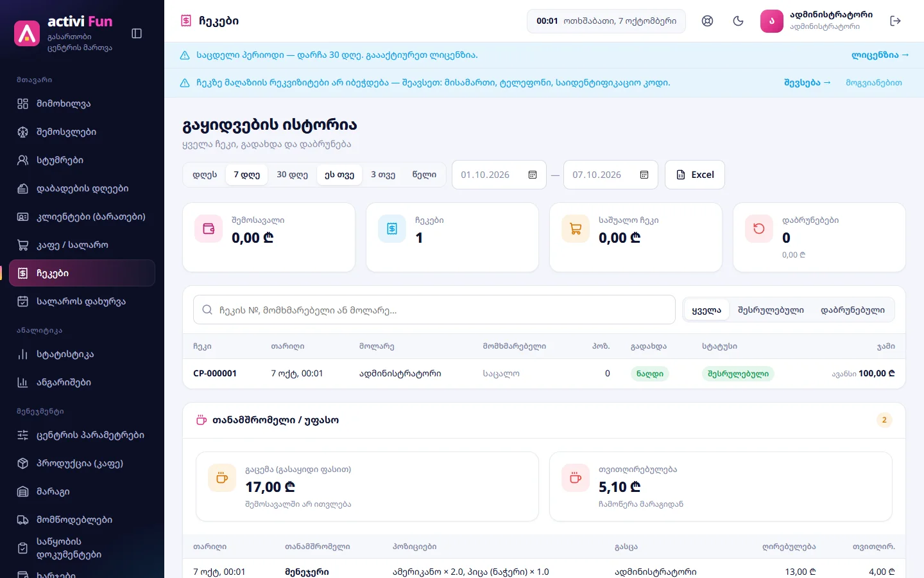The width and height of the screenshot is (924, 578).
Task: Show ყველა receipts filter
Action: coord(706,310)
